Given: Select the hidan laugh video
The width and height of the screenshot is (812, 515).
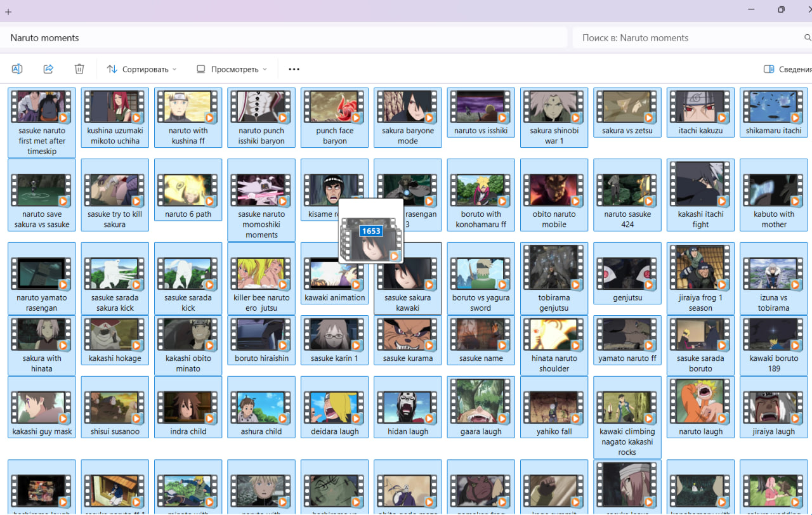Looking at the screenshot, I should coord(408,407).
